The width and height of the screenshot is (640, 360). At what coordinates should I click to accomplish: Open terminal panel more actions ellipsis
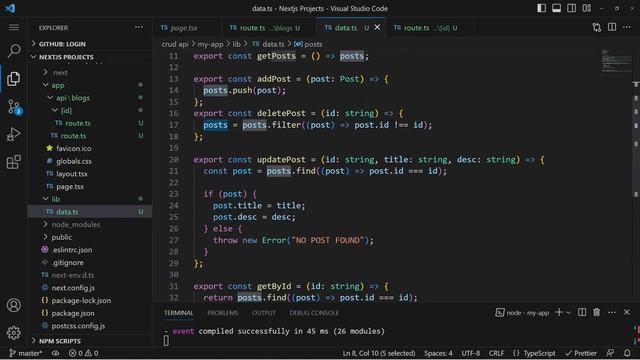click(611, 312)
